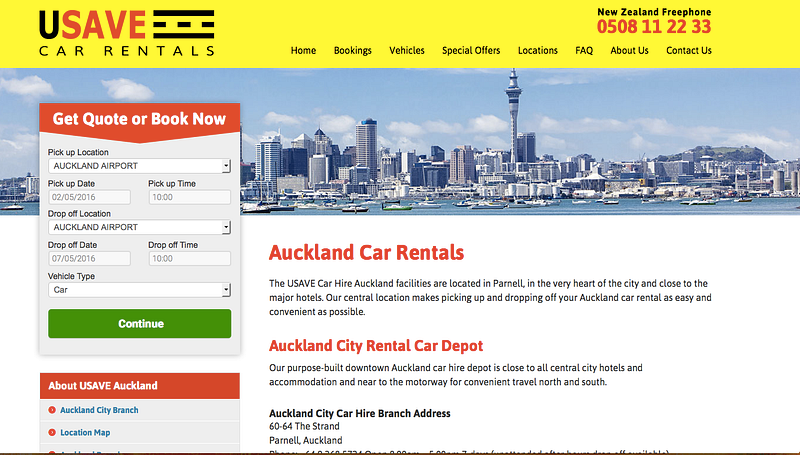Open the Location Map link
Viewport: 800px width, 455px height.
(x=85, y=433)
